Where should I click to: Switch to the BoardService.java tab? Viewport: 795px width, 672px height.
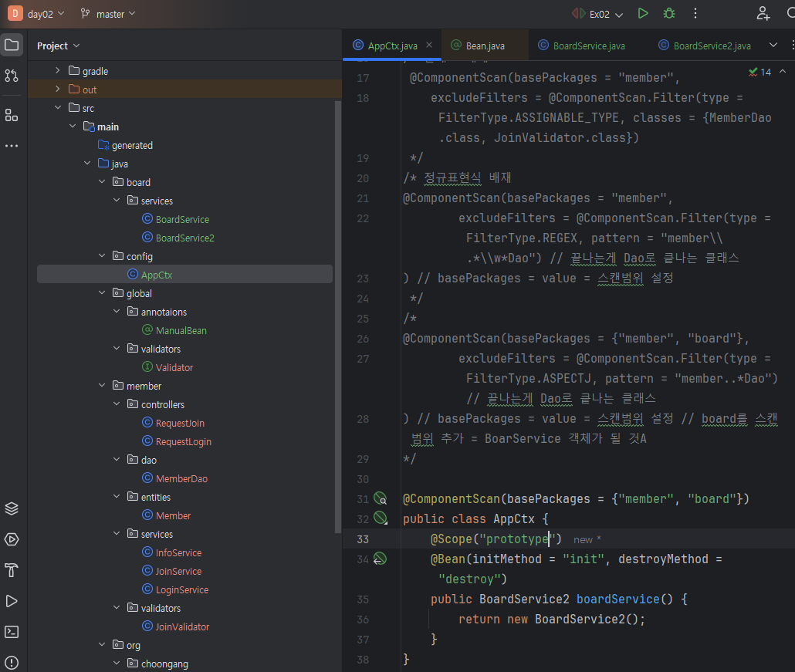tap(588, 46)
